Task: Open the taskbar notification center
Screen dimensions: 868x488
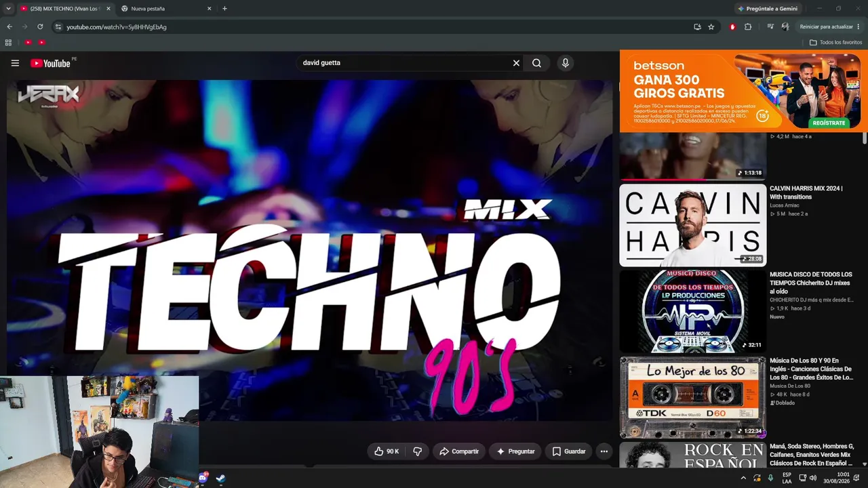Action: [856, 478]
